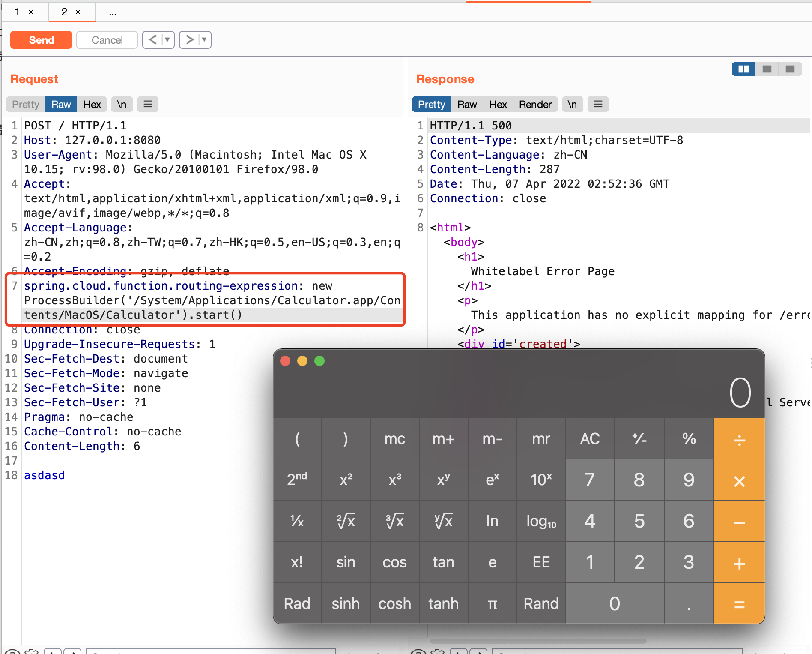Open Response panel options menu

tap(598, 104)
